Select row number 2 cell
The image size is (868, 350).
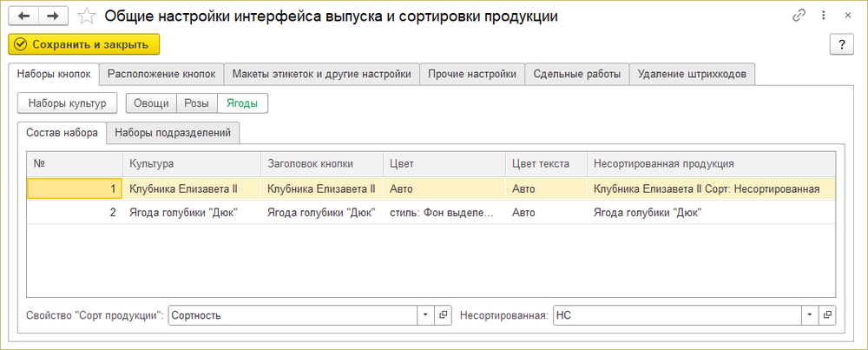click(75, 212)
